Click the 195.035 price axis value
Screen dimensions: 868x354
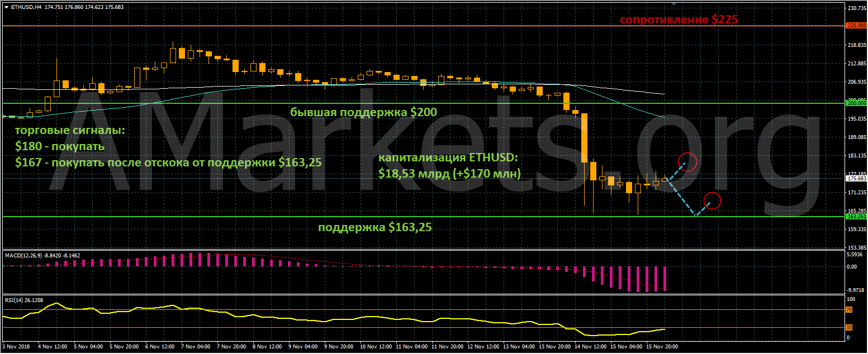pyautogui.click(x=857, y=118)
